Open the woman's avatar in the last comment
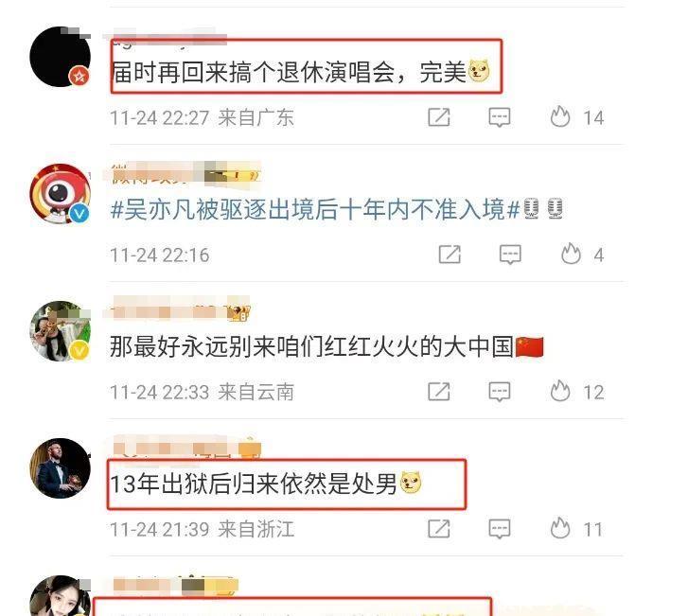 point(61,596)
